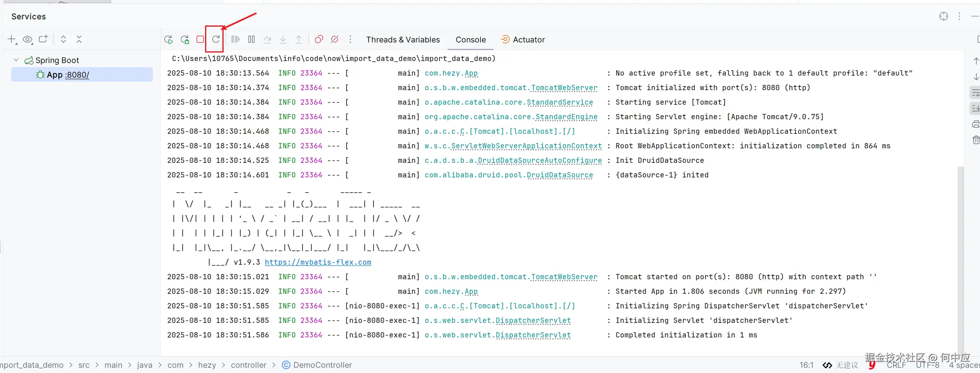
Task: Open View Breakpoints red circles icon
Action: pyautogui.click(x=319, y=39)
